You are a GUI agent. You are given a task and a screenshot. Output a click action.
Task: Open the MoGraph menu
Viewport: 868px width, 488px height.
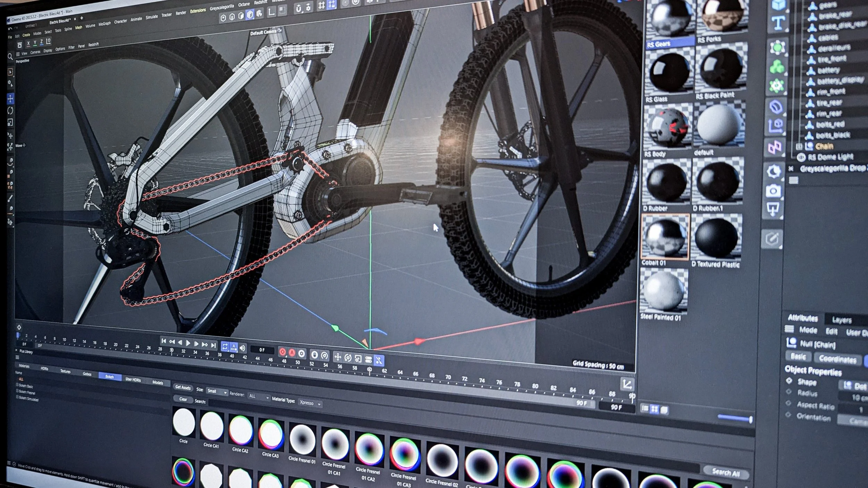pyautogui.click(x=105, y=24)
